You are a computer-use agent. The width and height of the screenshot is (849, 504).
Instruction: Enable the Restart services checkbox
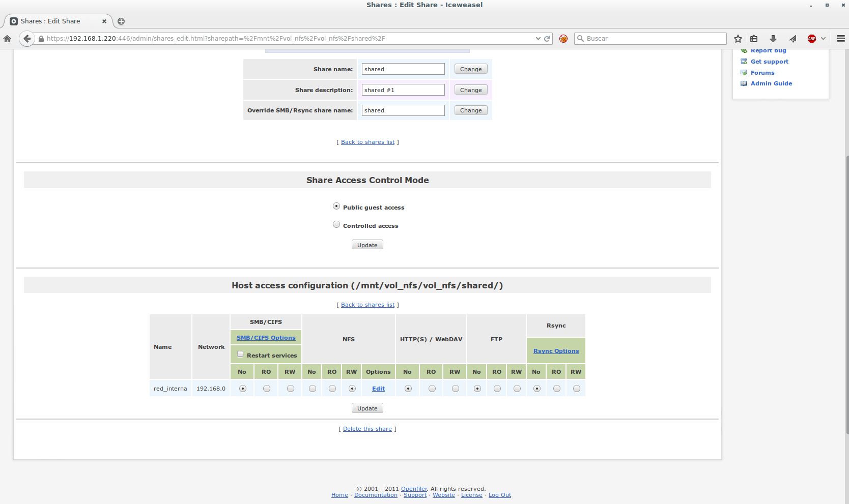click(x=240, y=354)
